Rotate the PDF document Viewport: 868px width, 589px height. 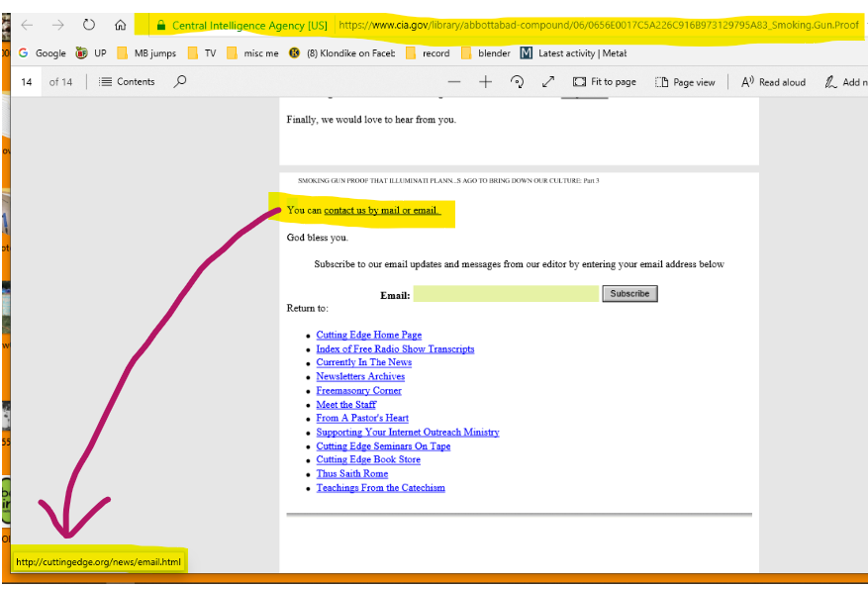517,82
